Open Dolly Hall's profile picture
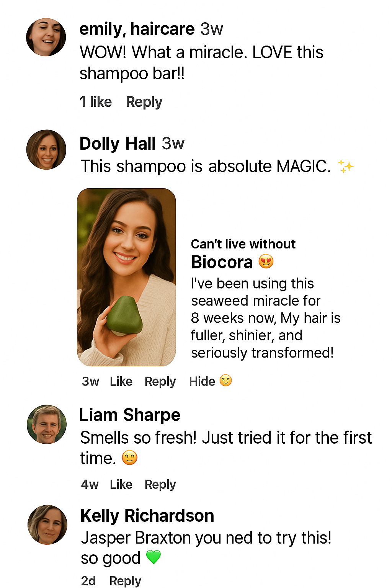The image size is (392, 588). pos(46,150)
